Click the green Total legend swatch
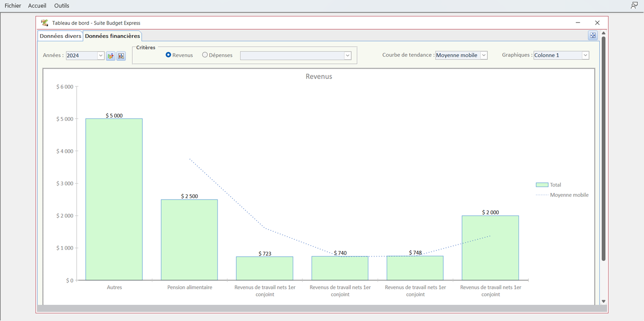Image resolution: width=644 pixels, height=321 pixels. click(x=542, y=185)
